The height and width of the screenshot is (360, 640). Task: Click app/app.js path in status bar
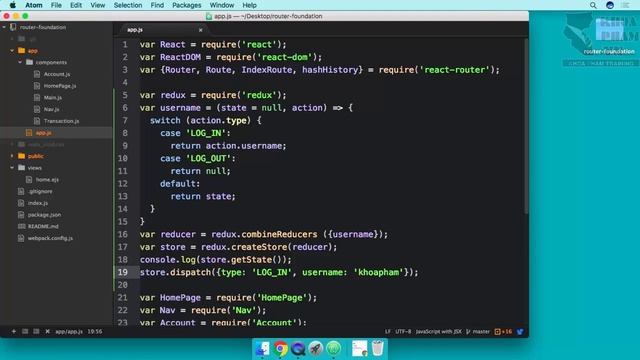[69, 331]
